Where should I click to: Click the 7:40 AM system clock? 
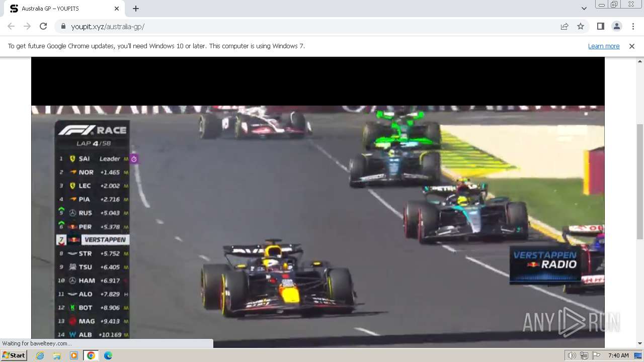618,355
